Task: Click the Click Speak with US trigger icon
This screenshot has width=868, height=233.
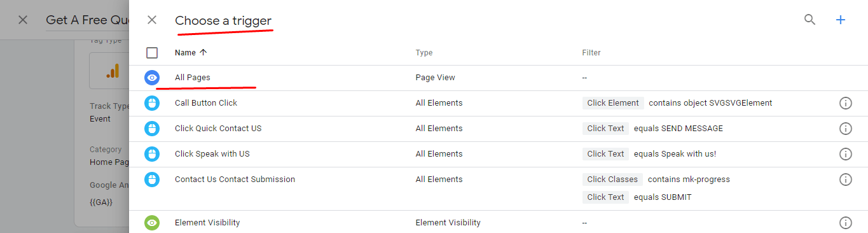Action: (x=152, y=154)
